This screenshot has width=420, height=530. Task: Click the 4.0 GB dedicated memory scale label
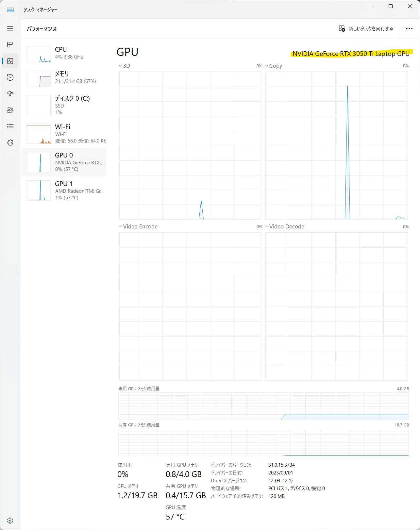[403, 389]
